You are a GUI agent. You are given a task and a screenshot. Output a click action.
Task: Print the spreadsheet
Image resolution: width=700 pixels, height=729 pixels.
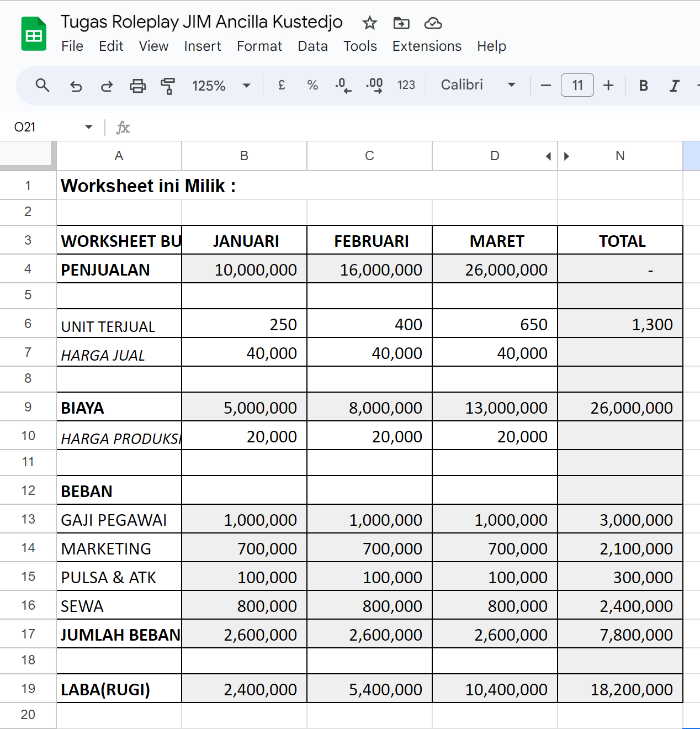137,86
